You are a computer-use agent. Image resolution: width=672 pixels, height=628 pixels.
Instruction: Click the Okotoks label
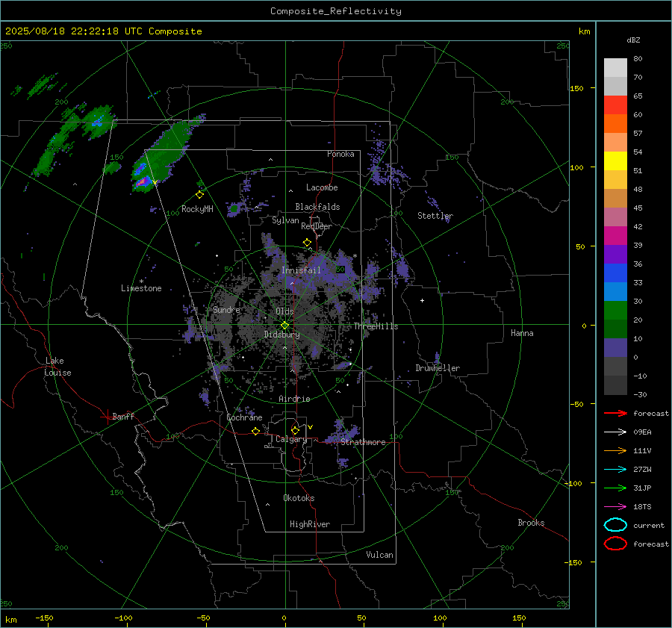point(299,498)
